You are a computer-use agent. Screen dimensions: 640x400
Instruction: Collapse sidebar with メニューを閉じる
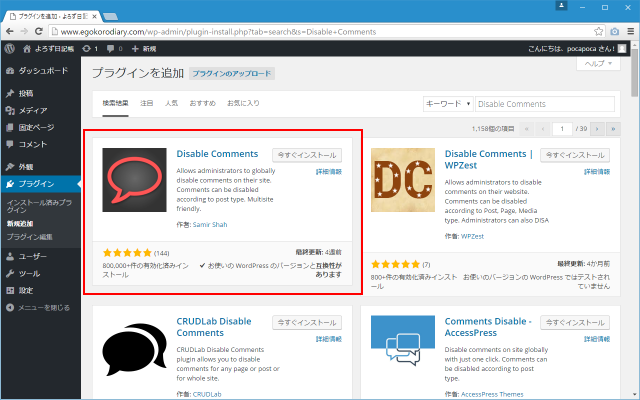pos(38,308)
